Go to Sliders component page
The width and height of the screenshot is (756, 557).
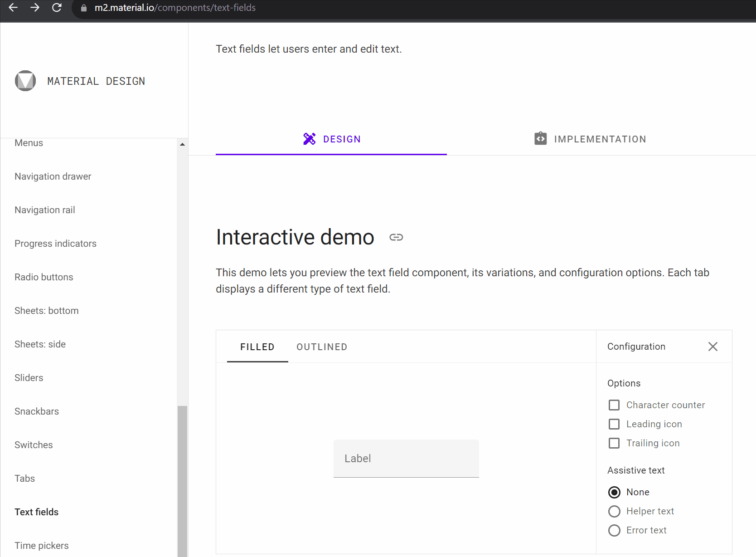(x=29, y=378)
